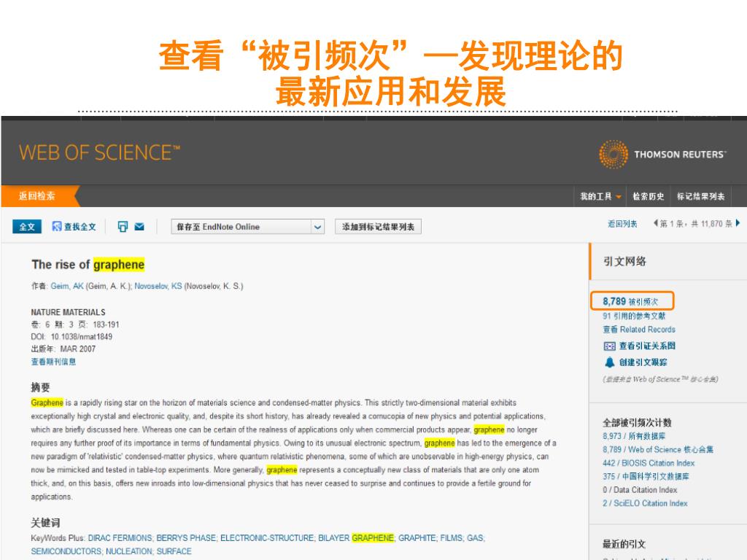Viewport: 747px width, 560px height.
Task: Click the 最近的引文 heading
Action: point(624,544)
